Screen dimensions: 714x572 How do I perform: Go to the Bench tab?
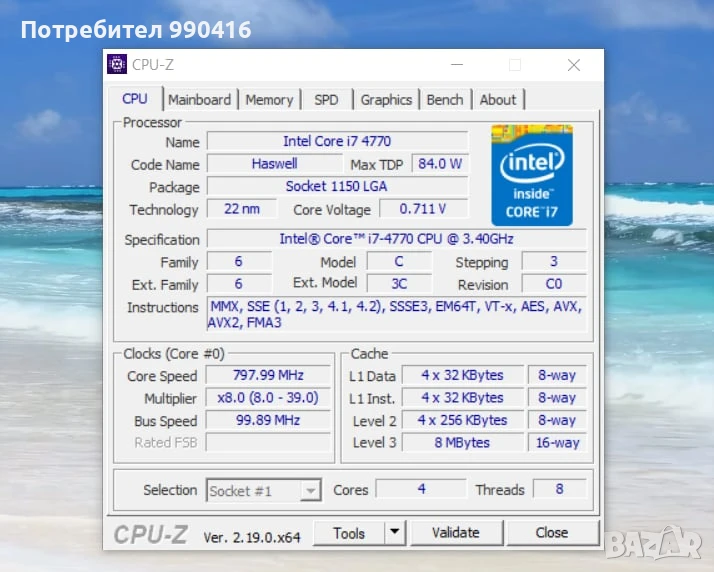444,100
